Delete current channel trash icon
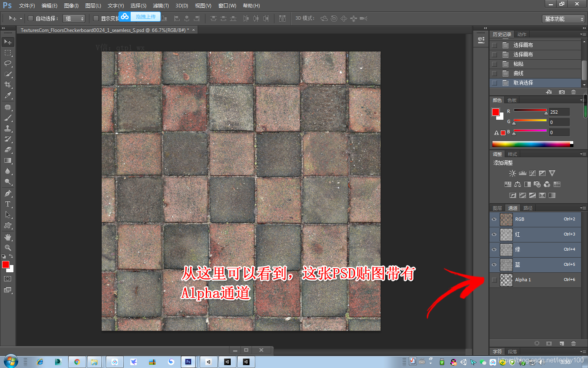Screen dimensions: 588x368 pos(573,343)
